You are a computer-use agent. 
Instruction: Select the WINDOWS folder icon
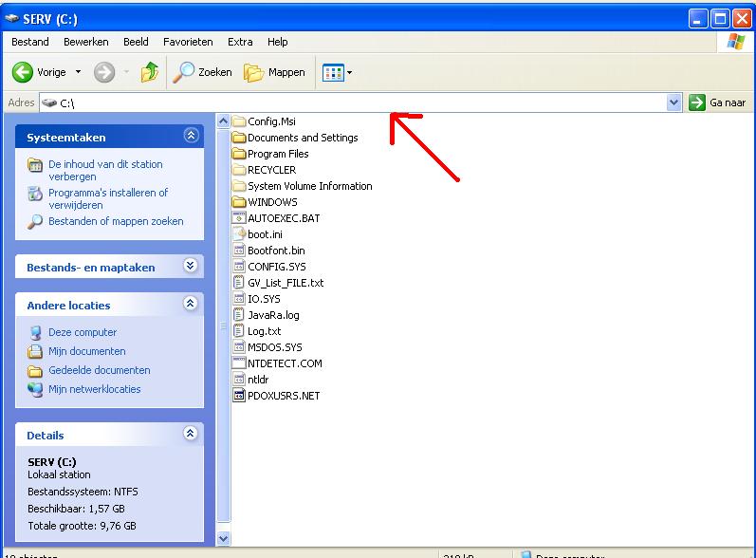click(239, 201)
